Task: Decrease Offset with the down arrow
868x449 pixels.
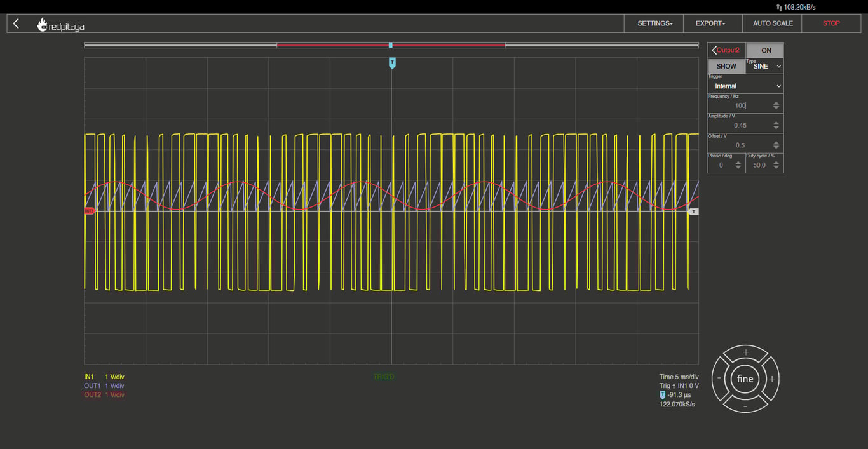Action: [776, 147]
